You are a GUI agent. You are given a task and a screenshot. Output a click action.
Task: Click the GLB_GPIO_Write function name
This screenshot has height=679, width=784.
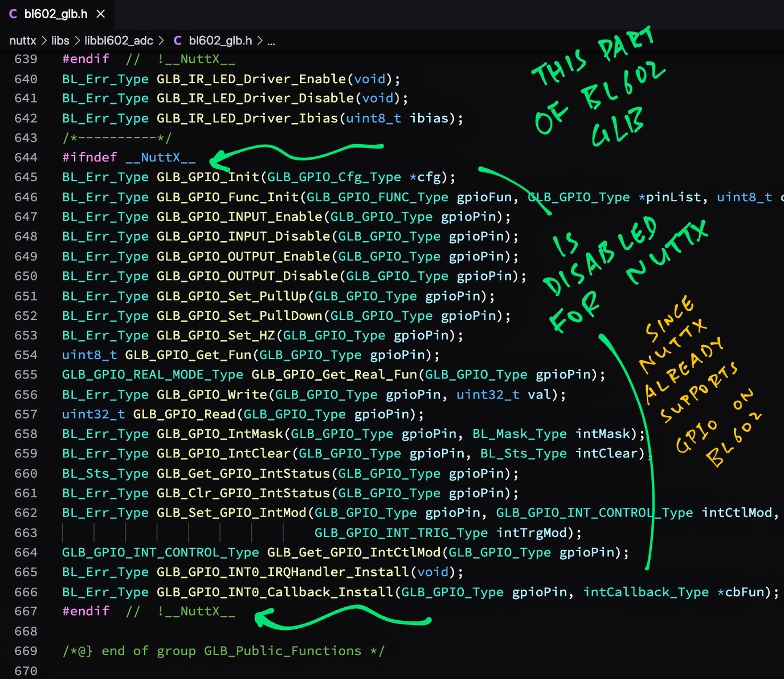pos(212,395)
